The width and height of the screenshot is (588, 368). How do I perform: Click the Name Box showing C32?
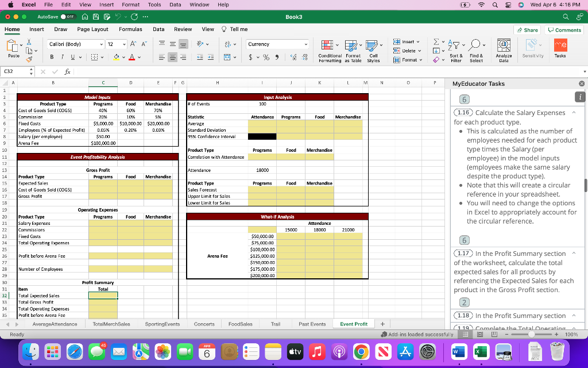tap(14, 72)
